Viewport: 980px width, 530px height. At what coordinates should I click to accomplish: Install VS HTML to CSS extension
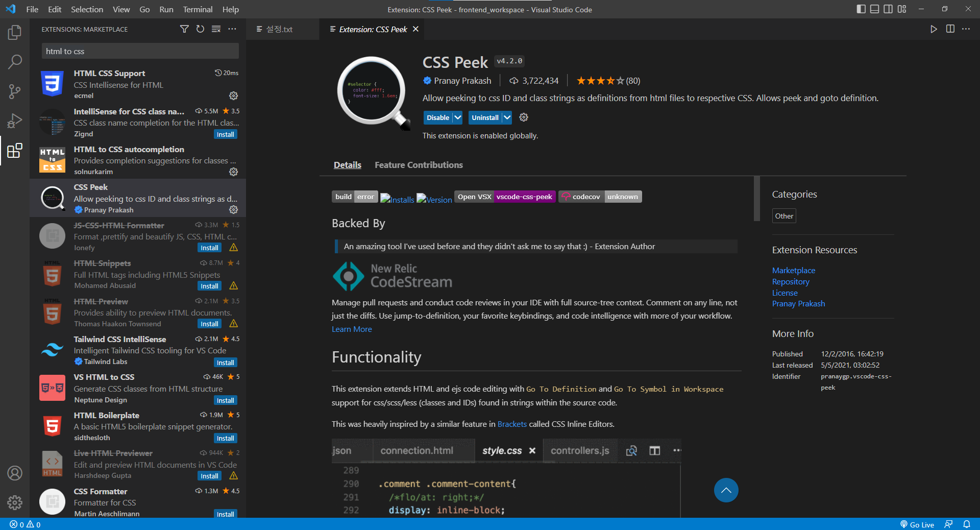(x=225, y=400)
